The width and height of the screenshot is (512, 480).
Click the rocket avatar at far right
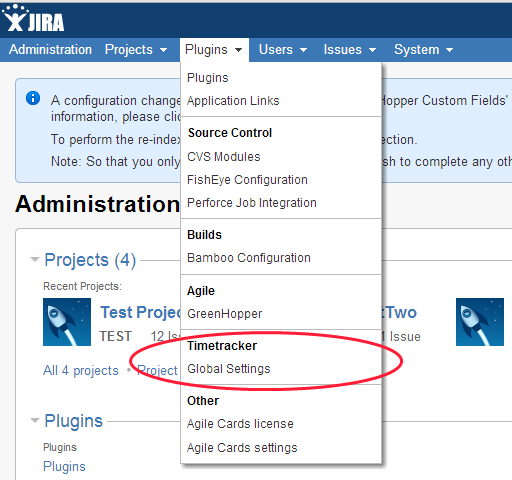[480, 322]
